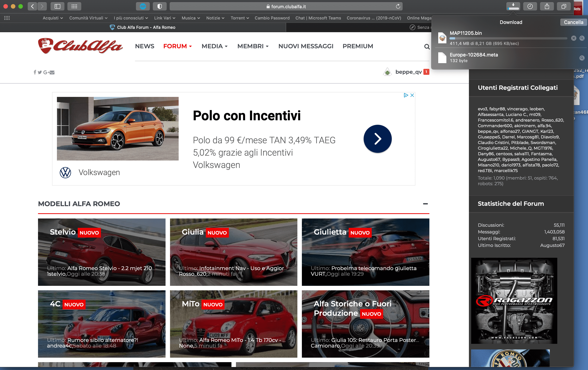The image size is (588, 370).
Task: Open the NUOVI MESSAGGI menu item
Action: point(306,46)
